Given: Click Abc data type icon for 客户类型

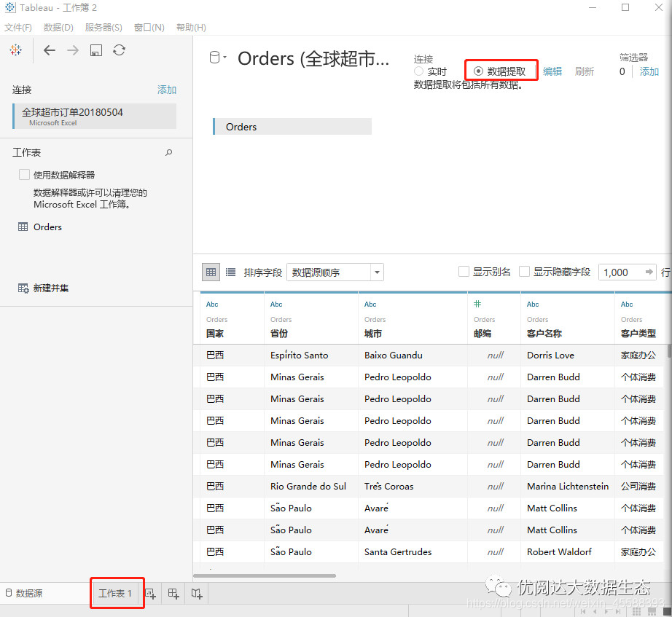Looking at the screenshot, I should point(627,304).
